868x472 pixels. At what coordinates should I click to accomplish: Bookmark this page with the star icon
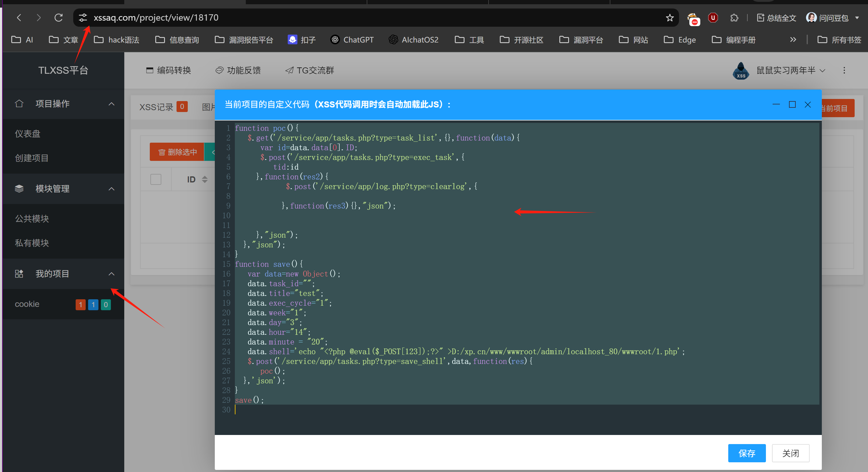pyautogui.click(x=670, y=18)
